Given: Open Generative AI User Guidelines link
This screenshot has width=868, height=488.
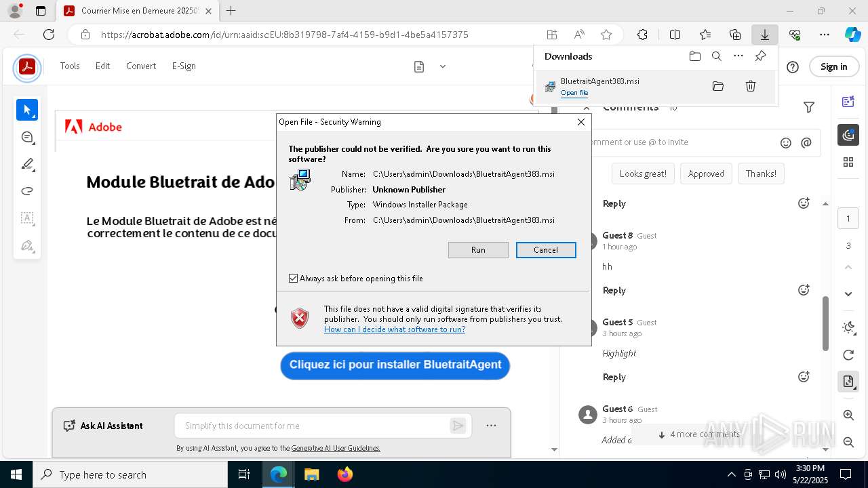Looking at the screenshot, I should pos(336,448).
